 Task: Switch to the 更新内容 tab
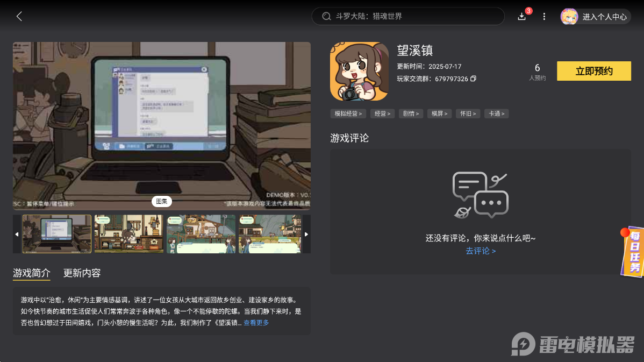point(81,273)
